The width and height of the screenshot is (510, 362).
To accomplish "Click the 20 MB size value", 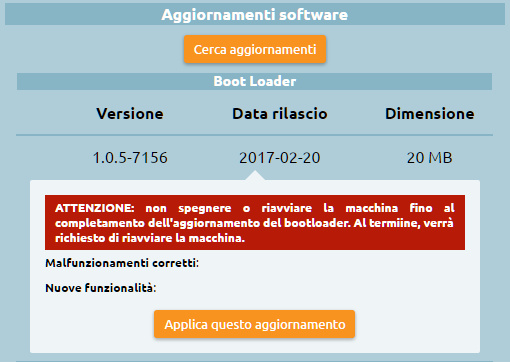I will (x=429, y=158).
